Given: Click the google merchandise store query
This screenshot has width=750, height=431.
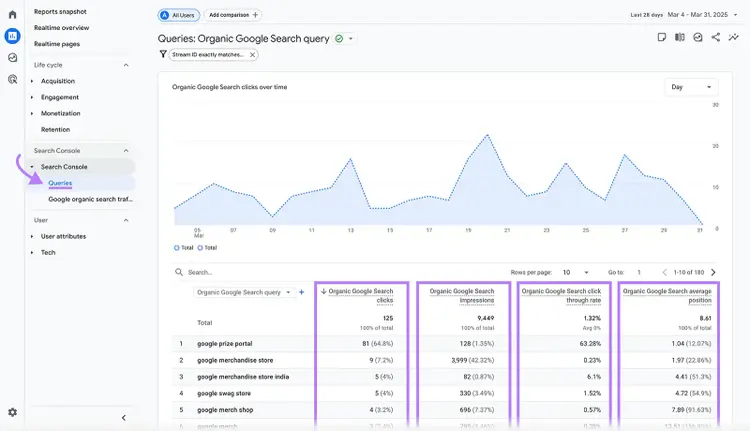Looking at the screenshot, I should (235, 360).
